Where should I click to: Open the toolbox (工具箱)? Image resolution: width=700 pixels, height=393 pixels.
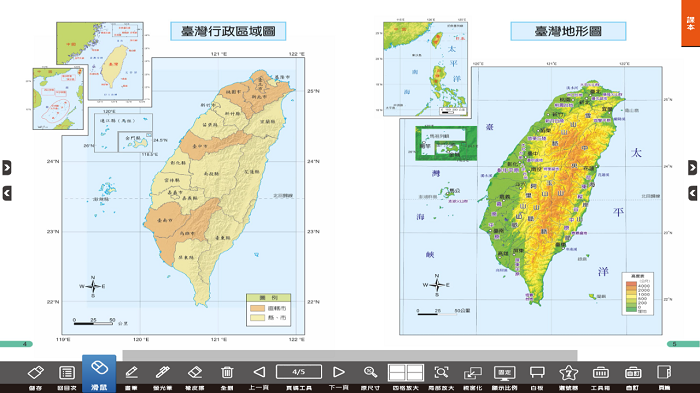(600, 372)
